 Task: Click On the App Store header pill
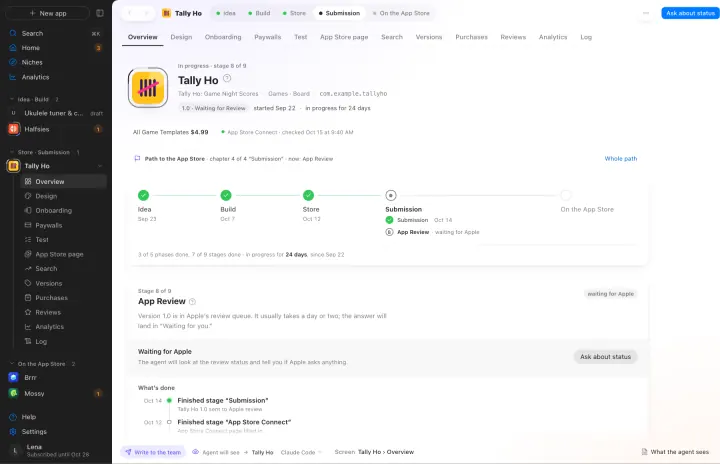tap(401, 13)
